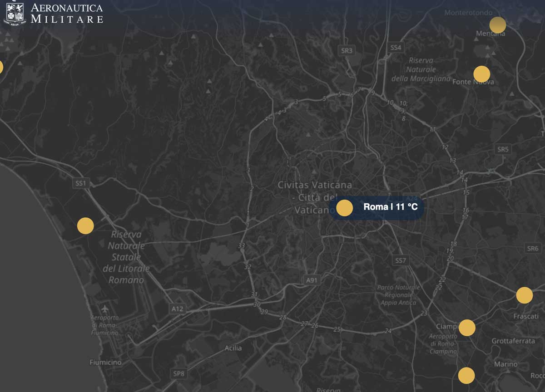
Task: Click the yellow marker at Fonte Nuova
Action: point(481,74)
